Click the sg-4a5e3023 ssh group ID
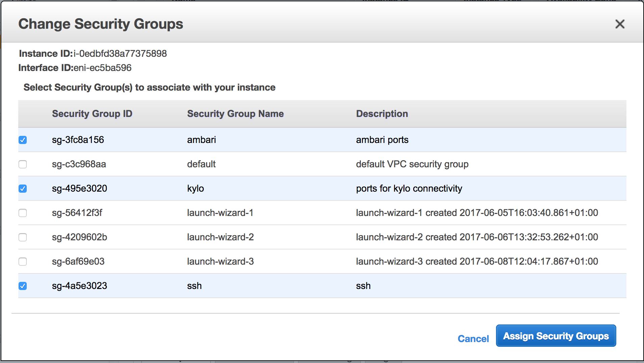644x363 pixels. [79, 286]
